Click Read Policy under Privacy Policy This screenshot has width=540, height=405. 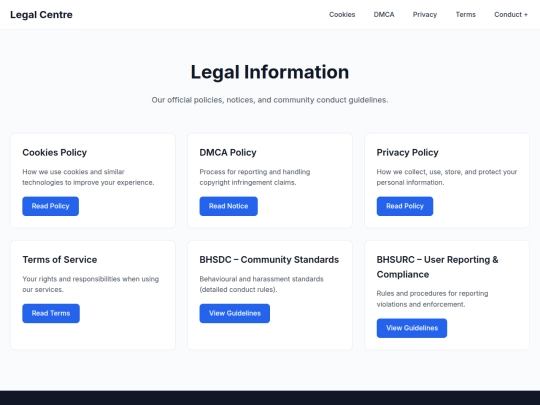[405, 206]
